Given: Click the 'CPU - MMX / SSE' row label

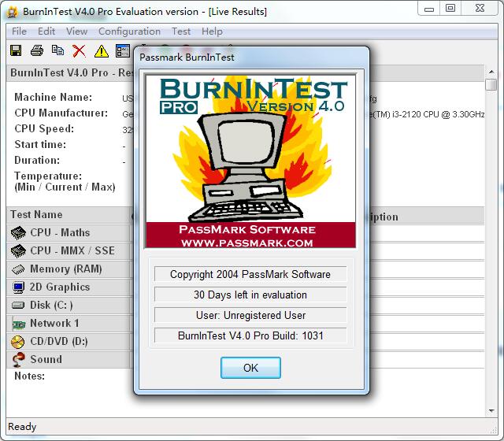Looking at the screenshot, I should click(x=72, y=250).
